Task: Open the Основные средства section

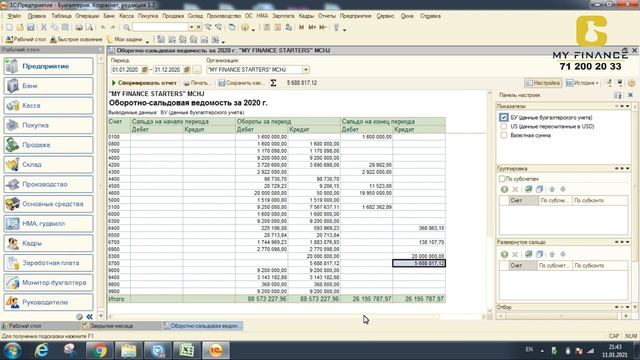Action: 49,204
